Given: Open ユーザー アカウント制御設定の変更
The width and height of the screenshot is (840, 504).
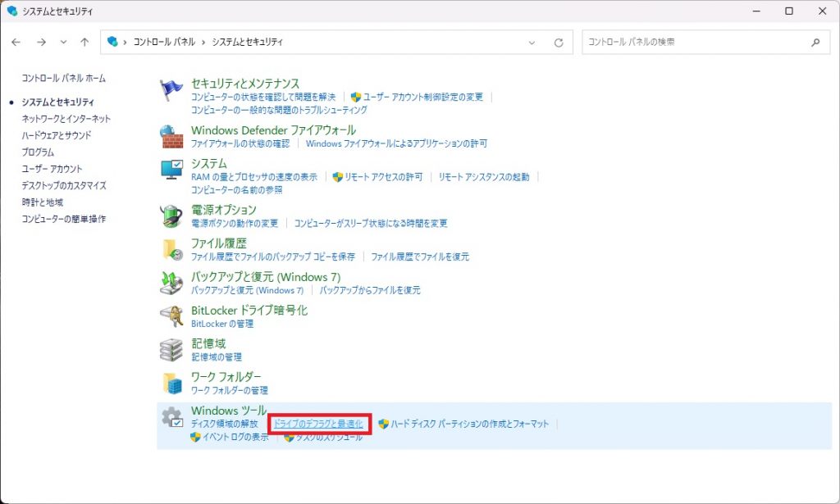Looking at the screenshot, I should pos(423,97).
